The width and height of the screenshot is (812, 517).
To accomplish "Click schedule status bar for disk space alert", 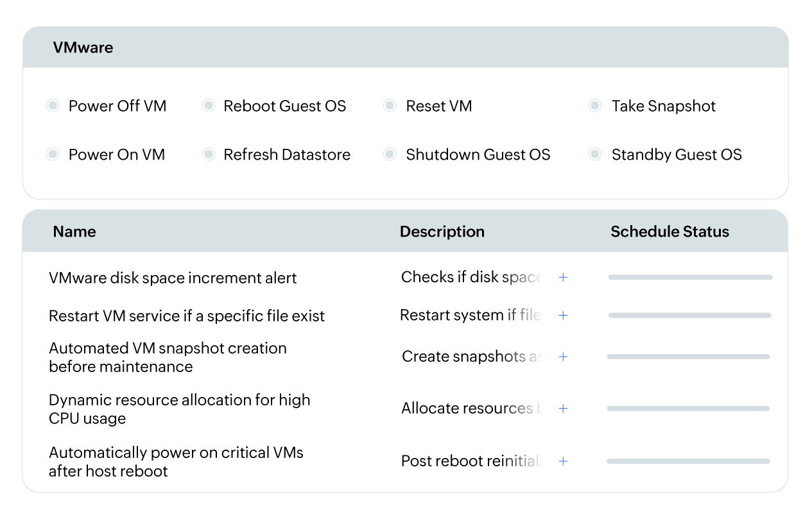I will pyautogui.click(x=690, y=278).
